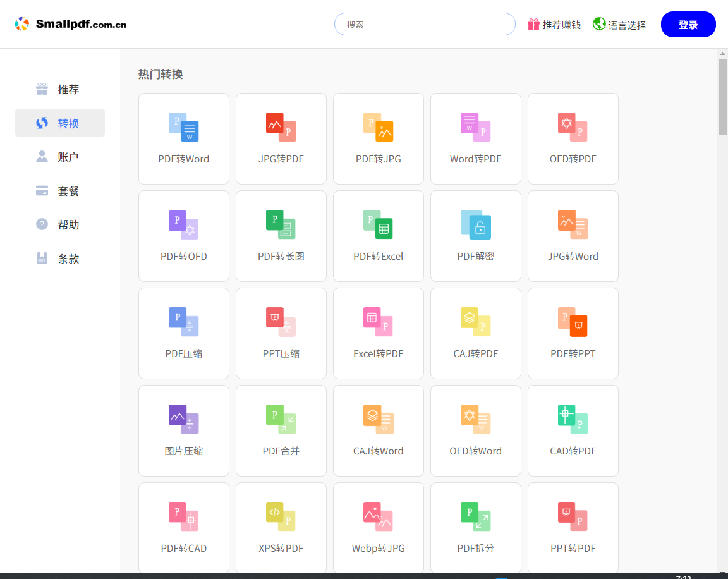728x579 pixels.
Task: Open the 推荐赚钱 referral link
Action: [554, 25]
